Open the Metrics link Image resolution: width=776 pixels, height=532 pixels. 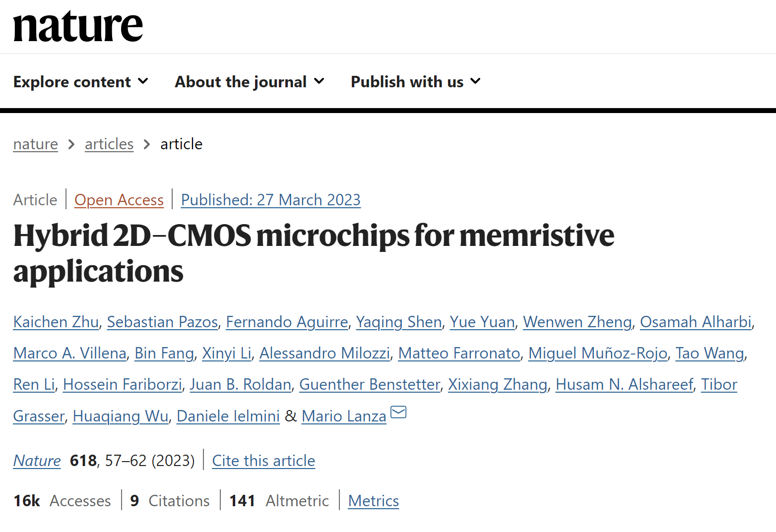374,501
